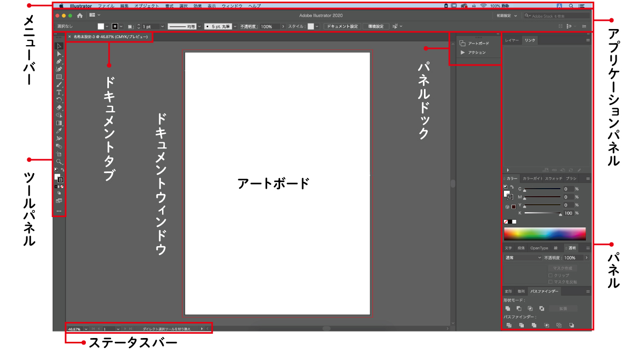The height and width of the screenshot is (352, 644).
Task: Enable the クリップ checkbox
Action: point(550,275)
